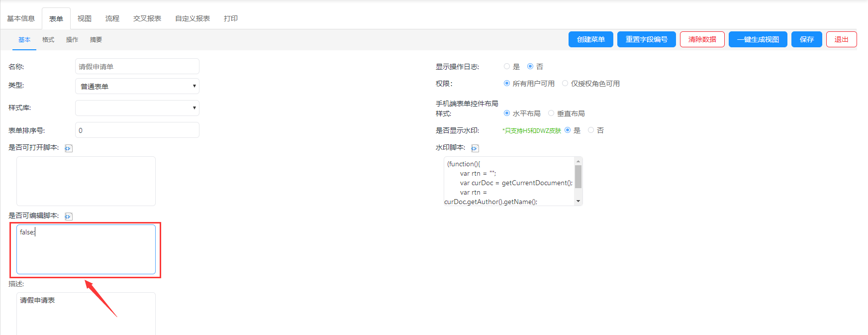Choose 所有用户可用 permission
Viewport: 868px width, 335px height.
507,83
